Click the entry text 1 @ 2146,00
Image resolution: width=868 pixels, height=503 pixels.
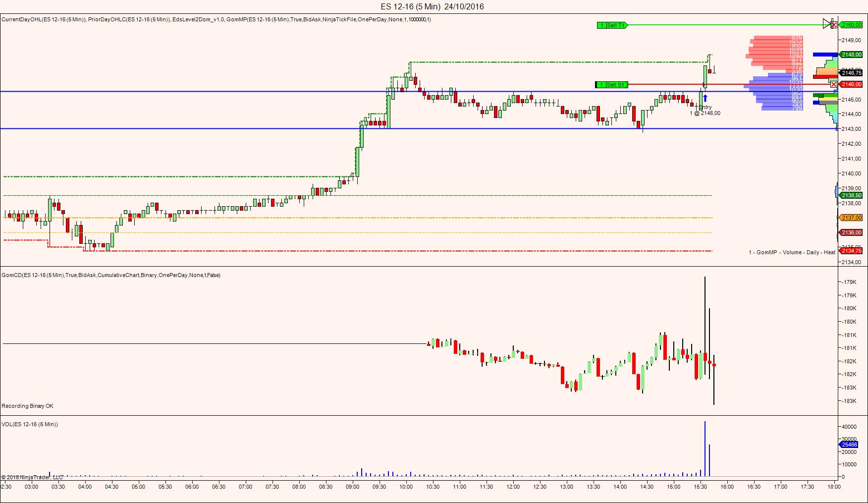pos(705,113)
